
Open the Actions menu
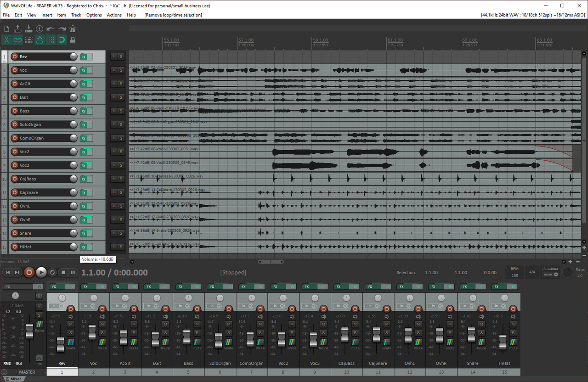click(114, 15)
